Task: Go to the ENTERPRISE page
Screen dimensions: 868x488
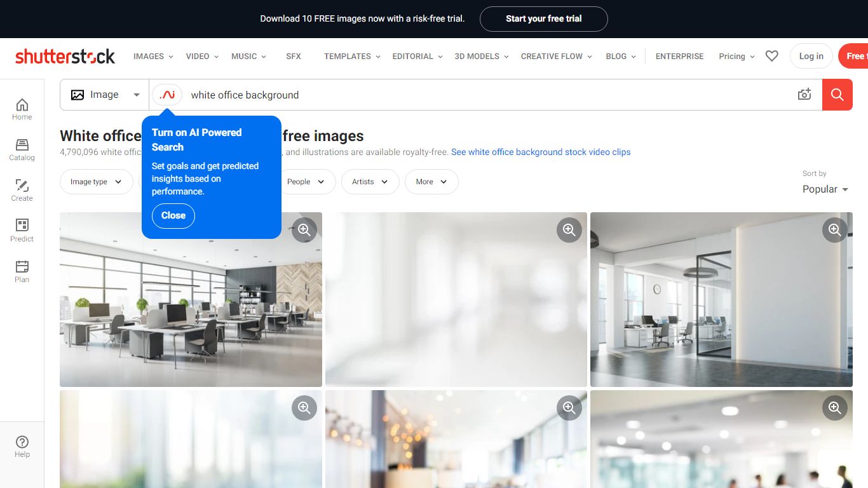Action: pos(679,56)
